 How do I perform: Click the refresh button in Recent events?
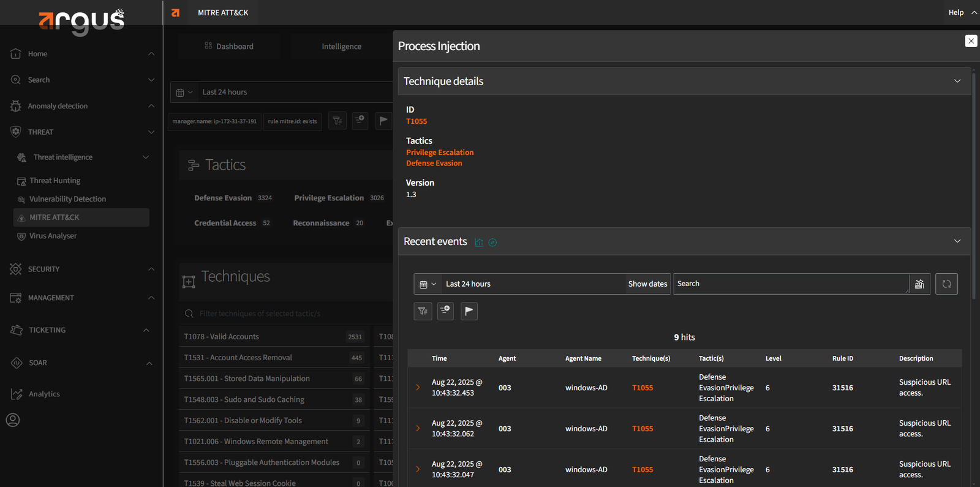[946, 284]
